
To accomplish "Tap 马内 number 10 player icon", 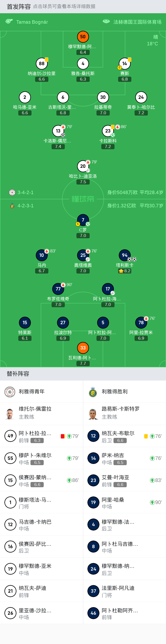I will 41,255.
